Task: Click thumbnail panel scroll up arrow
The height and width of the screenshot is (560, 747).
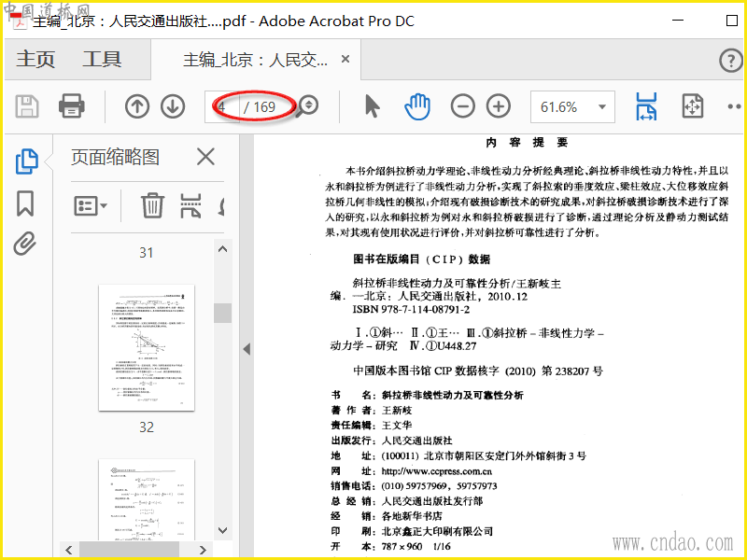Action: tap(222, 249)
